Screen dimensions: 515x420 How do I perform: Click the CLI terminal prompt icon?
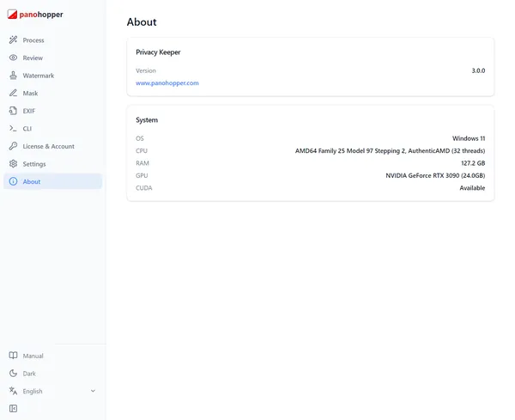click(13, 129)
